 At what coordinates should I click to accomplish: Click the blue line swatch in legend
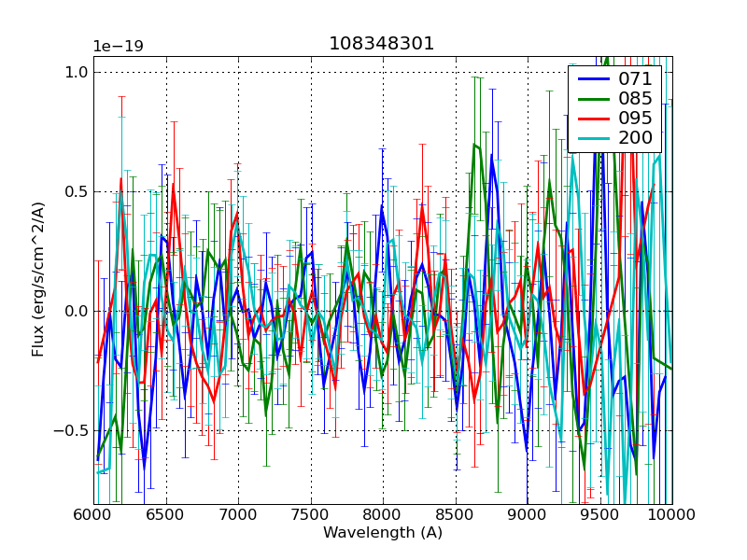(x=593, y=78)
